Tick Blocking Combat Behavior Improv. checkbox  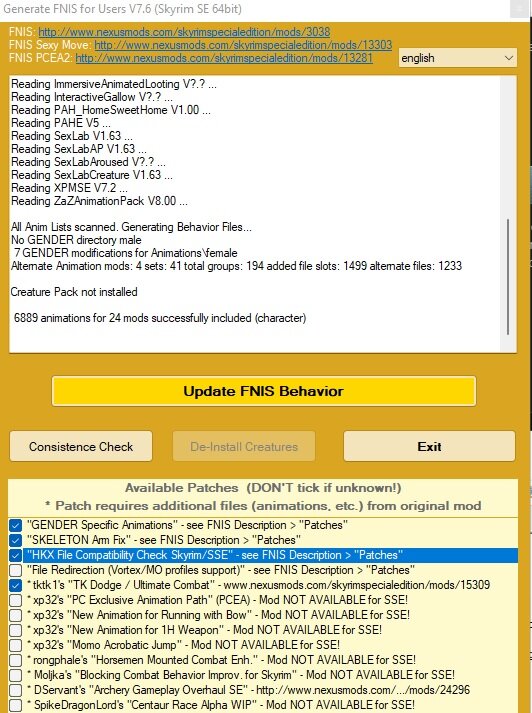click(15, 675)
